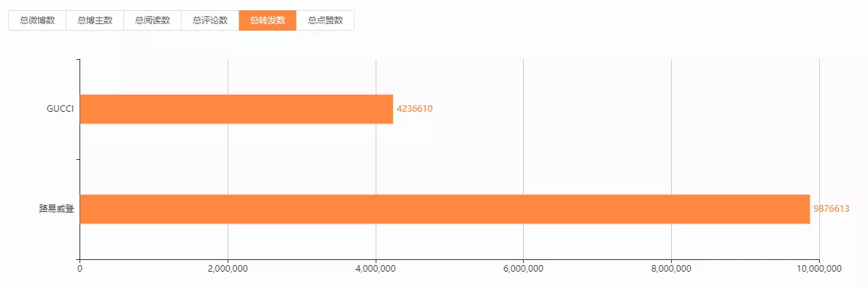Open the 总阅读数 tab

coord(152,20)
